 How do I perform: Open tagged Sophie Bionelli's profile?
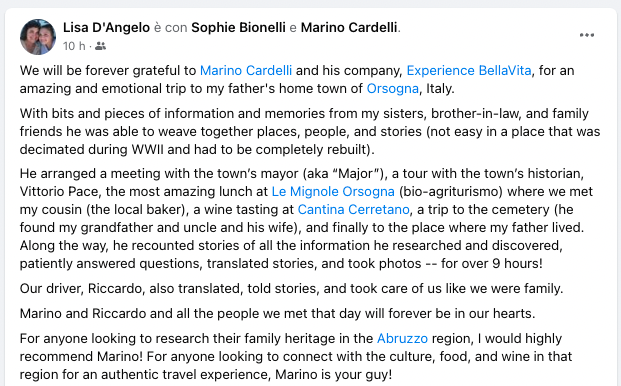click(x=238, y=27)
